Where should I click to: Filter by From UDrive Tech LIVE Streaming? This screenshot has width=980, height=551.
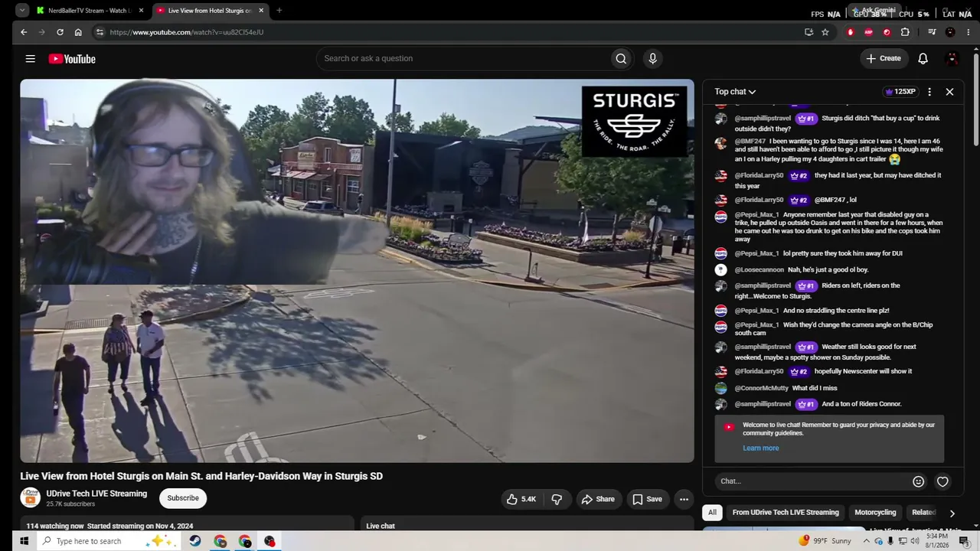[786, 513]
